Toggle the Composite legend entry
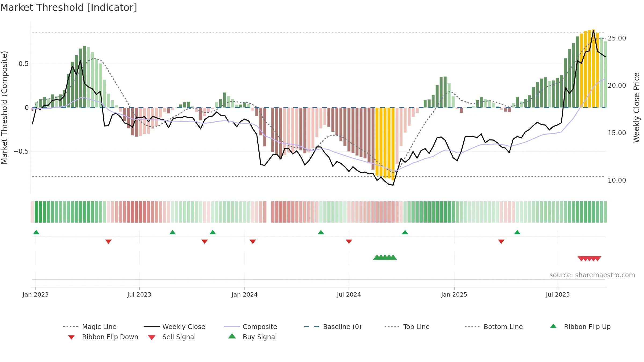This screenshot has height=362, width=644. click(250, 327)
